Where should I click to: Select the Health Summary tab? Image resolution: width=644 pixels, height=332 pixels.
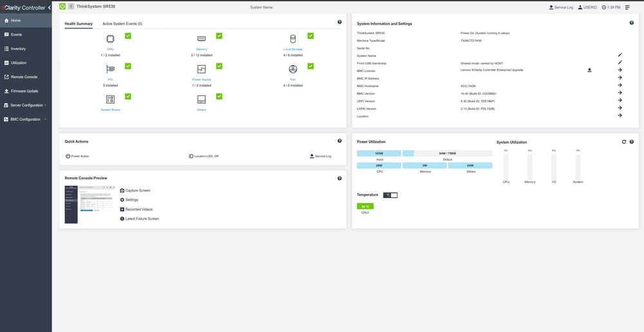click(79, 24)
